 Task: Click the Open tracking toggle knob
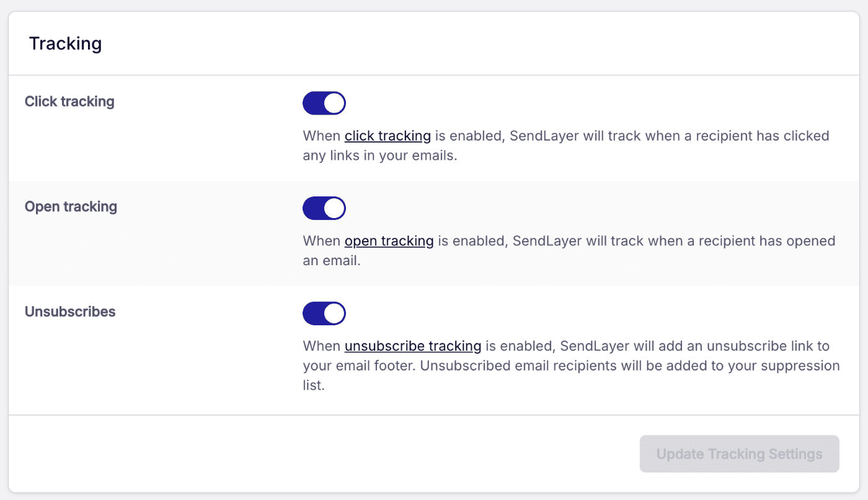click(x=334, y=208)
